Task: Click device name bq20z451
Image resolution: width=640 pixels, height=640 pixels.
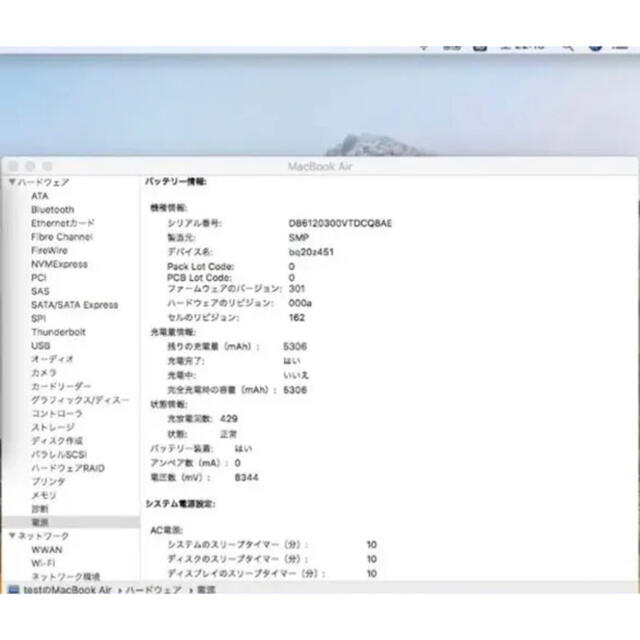Action: 311,252
